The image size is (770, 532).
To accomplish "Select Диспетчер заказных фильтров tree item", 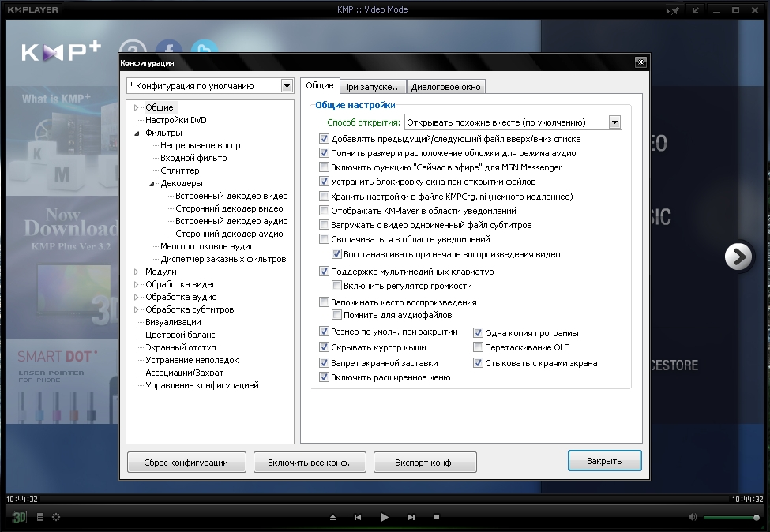I will pos(223,259).
